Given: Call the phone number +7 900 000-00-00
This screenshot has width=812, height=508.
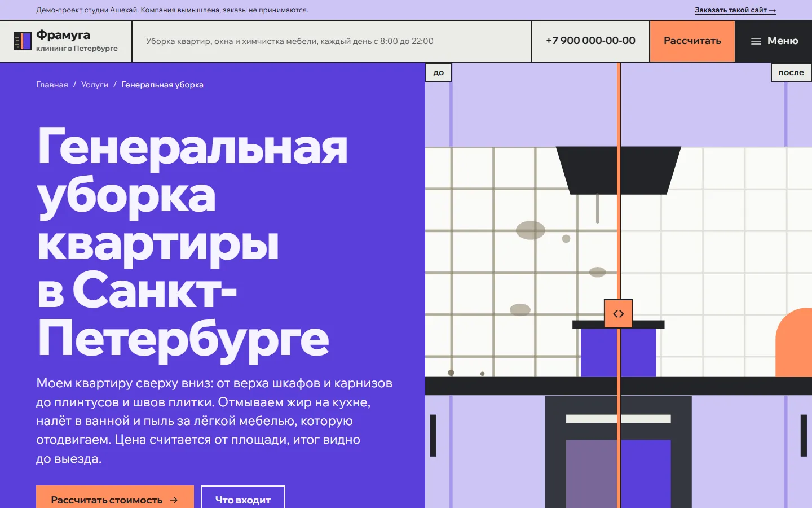Looking at the screenshot, I should click(x=590, y=41).
